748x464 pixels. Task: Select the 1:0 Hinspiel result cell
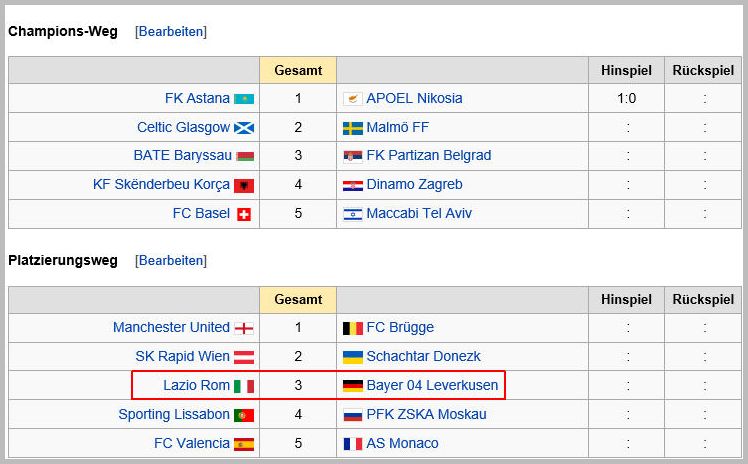pyautogui.click(x=626, y=98)
